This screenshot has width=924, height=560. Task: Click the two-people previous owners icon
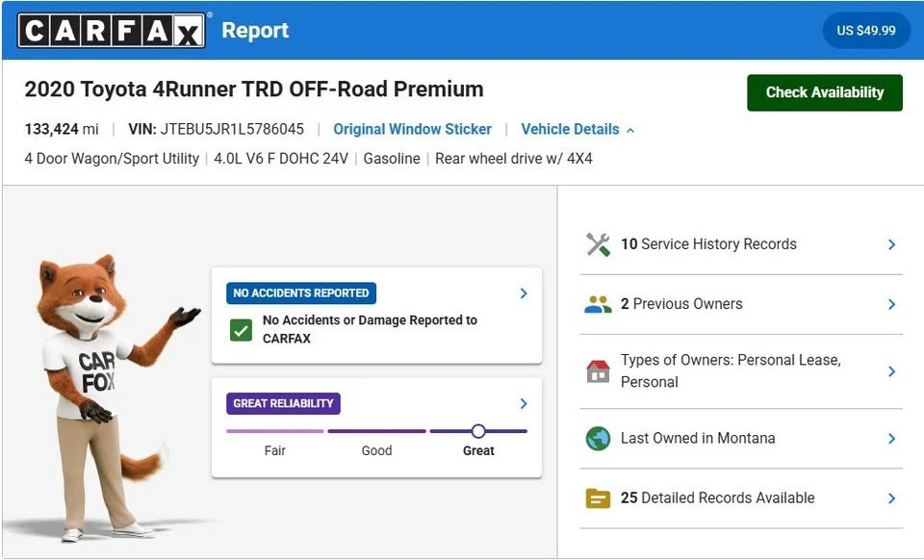click(598, 304)
